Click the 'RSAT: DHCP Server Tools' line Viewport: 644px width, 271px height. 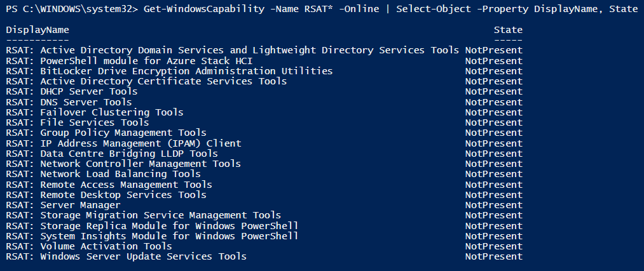pyautogui.click(x=72, y=92)
